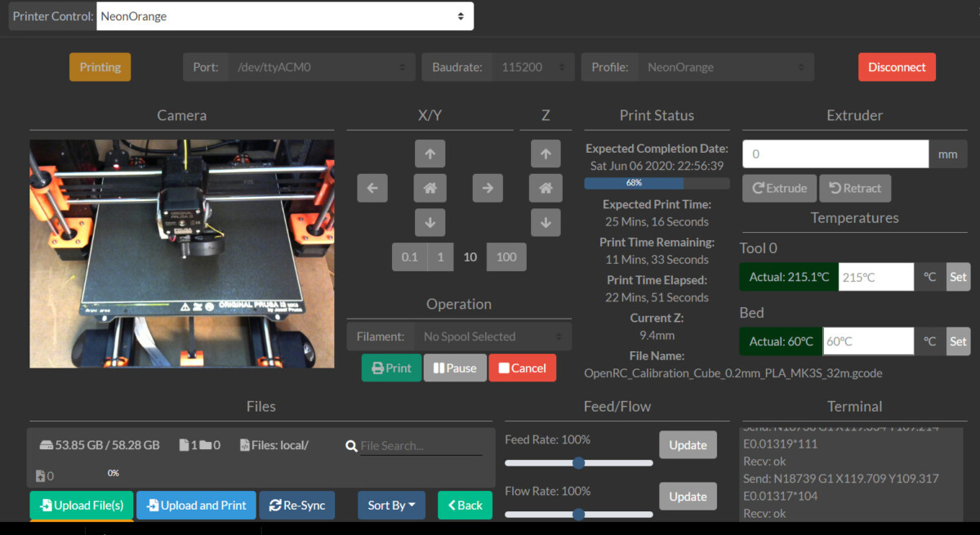The height and width of the screenshot is (535, 980).
Task: Focus the File Search field
Action: click(x=421, y=446)
